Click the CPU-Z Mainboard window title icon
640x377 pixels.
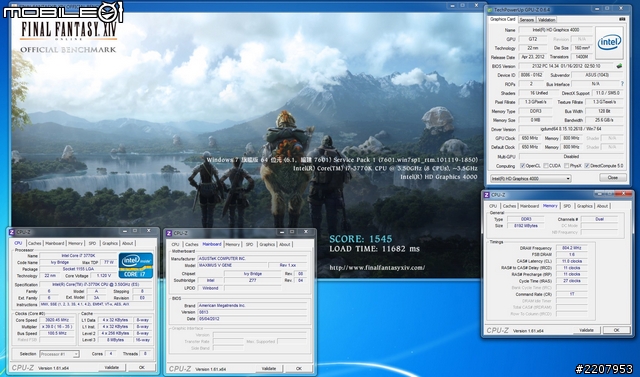[169, 233]
